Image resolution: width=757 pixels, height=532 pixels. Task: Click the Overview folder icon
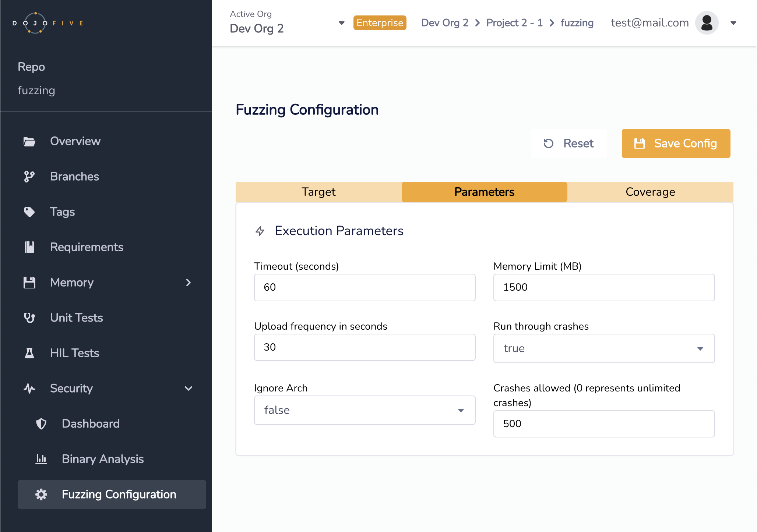tap(29, 141)
